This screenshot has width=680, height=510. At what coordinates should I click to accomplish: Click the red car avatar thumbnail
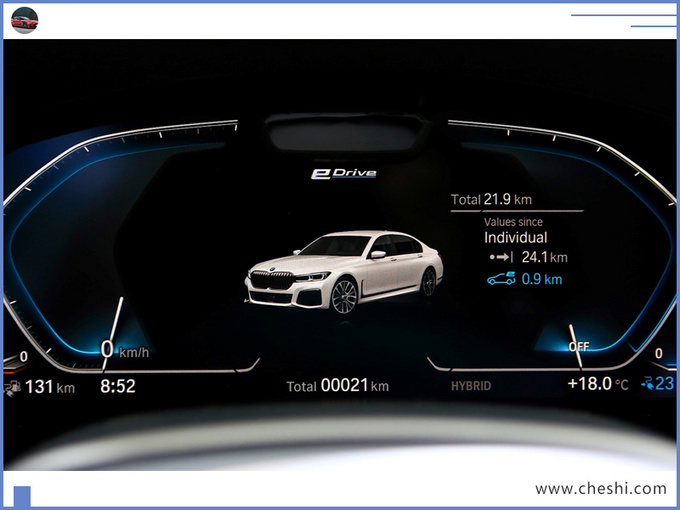pos(24,19)
